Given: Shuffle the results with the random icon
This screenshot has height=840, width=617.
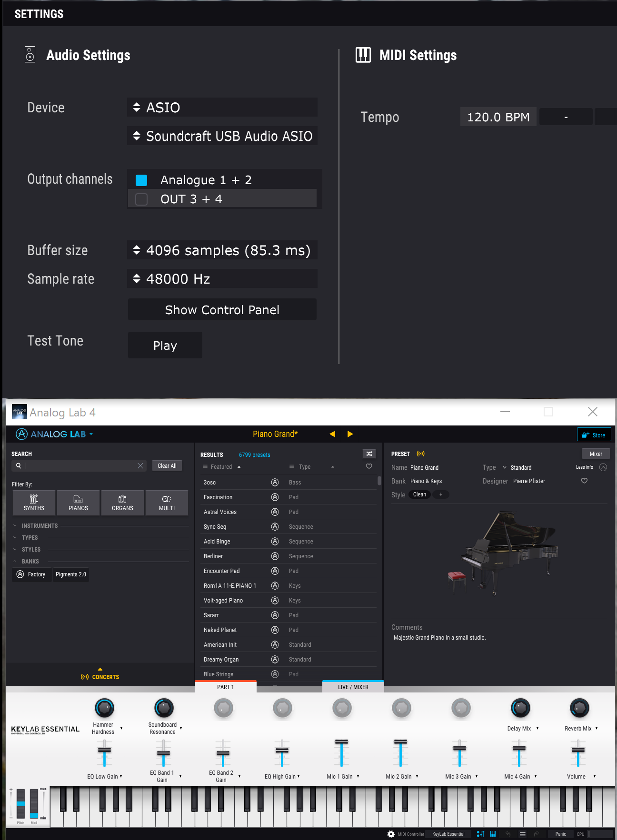Looking at the screenshot, I should (369, 454).
